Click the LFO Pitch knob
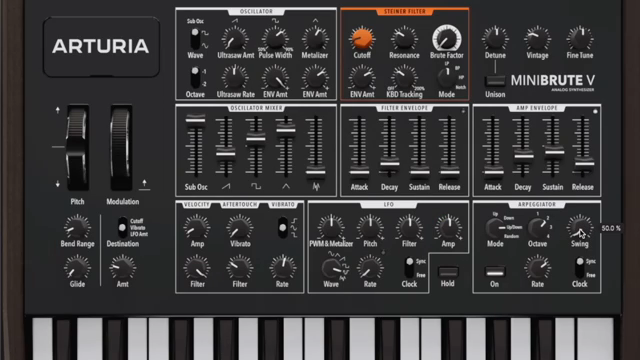 (x=370, y=227)
